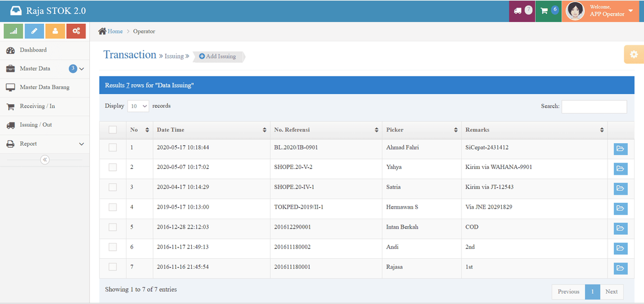Go to the Next page
The height and width of the screenshot is (304, 644).
611,291
